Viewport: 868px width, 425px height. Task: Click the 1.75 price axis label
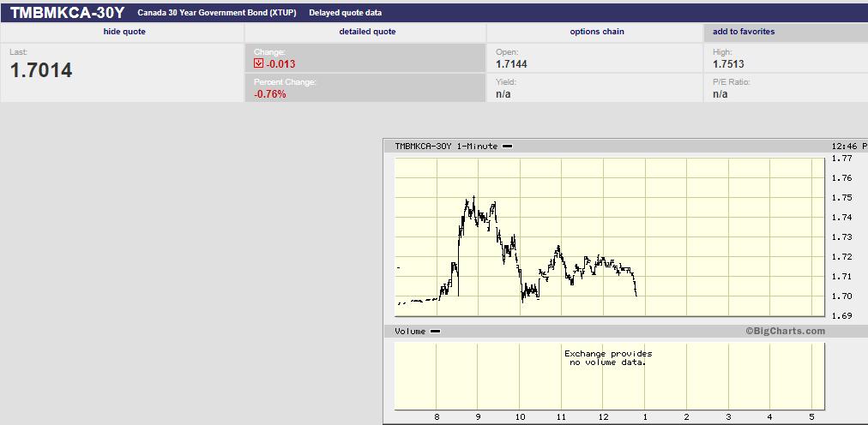[841, 198]
